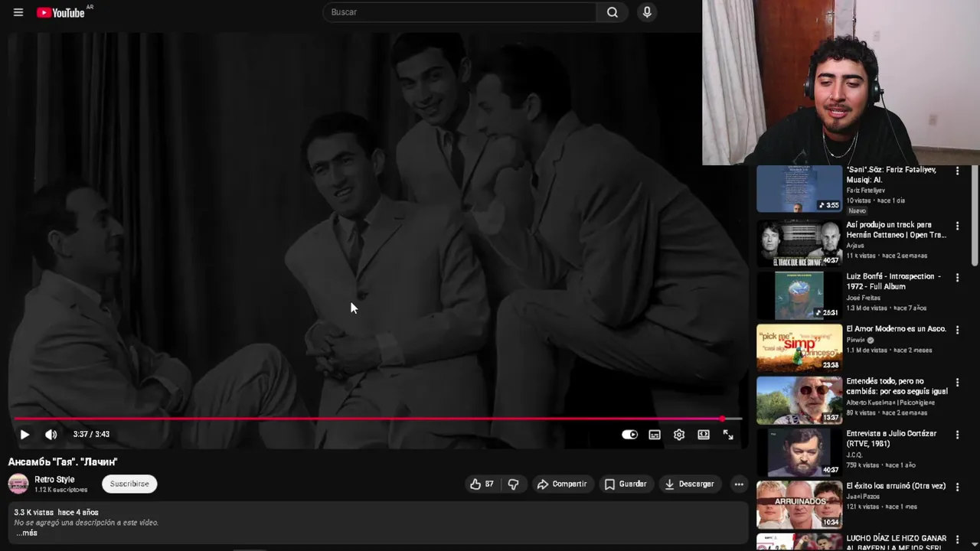
Task: Toggle the autoplay switch
Action: tap(629, 435)
